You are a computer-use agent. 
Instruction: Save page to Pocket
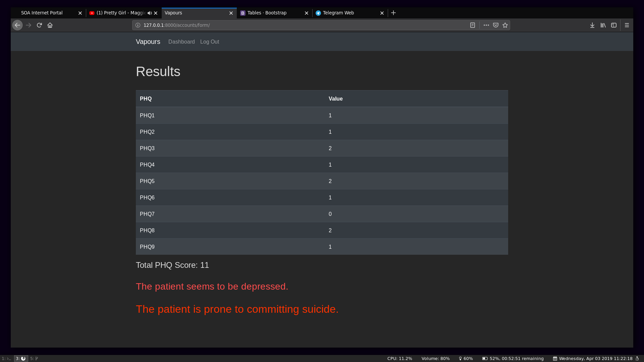coord(496,25)
